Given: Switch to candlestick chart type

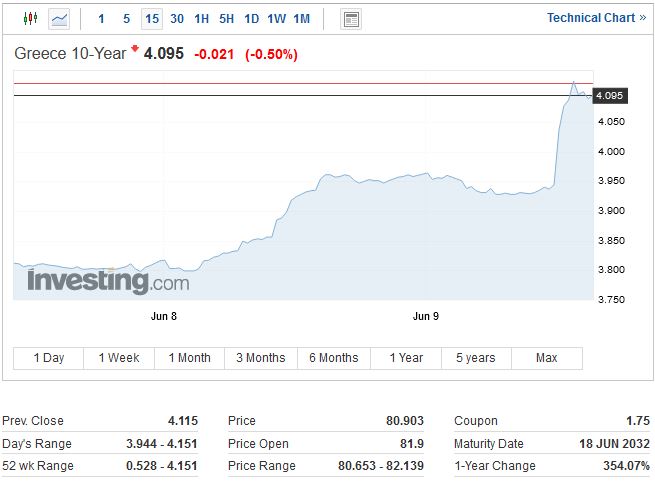Looking at the screenshot, I should coord(29,19).
